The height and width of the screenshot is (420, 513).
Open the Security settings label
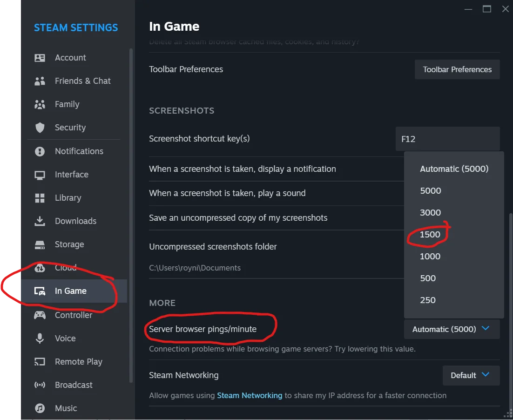pos(70,127)
